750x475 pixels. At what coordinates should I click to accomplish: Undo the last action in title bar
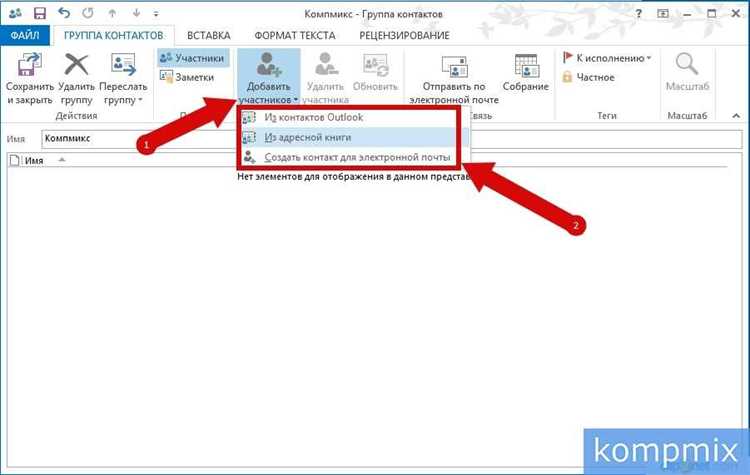pyautogui.click(x=64, y=13)
